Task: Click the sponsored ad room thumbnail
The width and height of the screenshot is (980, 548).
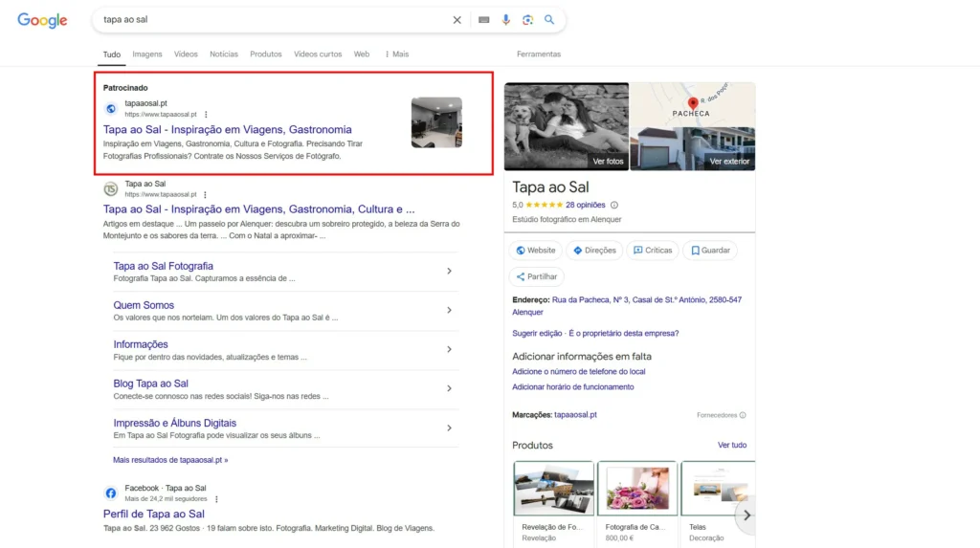Action: click(436, 122)
